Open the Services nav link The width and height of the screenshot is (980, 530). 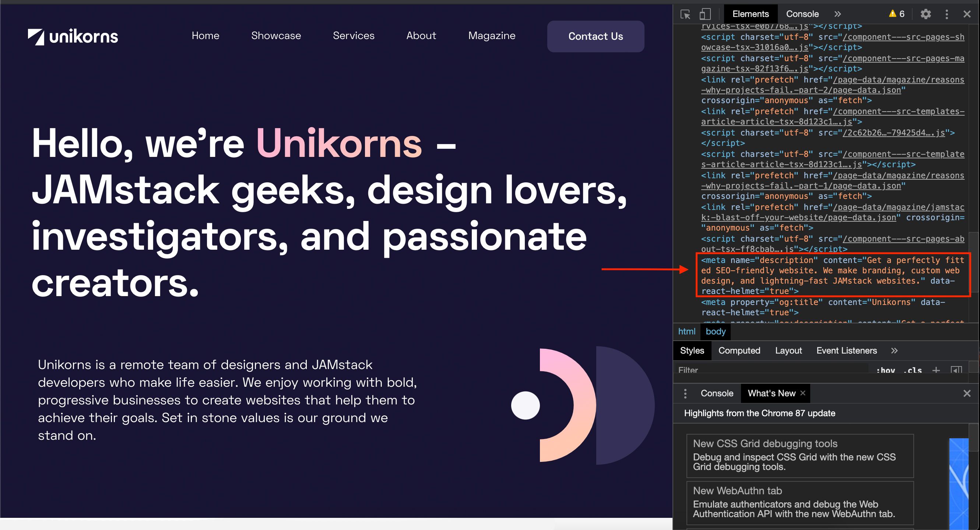click(x=354, y=36)
